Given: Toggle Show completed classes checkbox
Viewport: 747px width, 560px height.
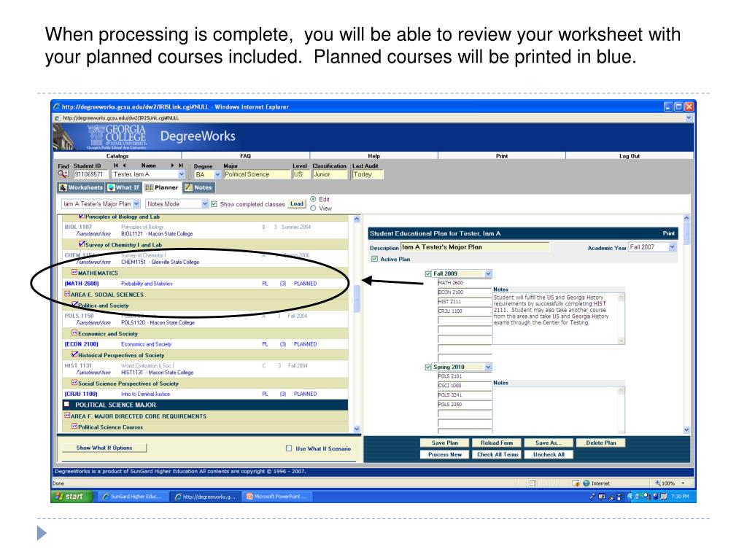Looking at the screenshot, I should pyautogui.click(x=214, y=204).
